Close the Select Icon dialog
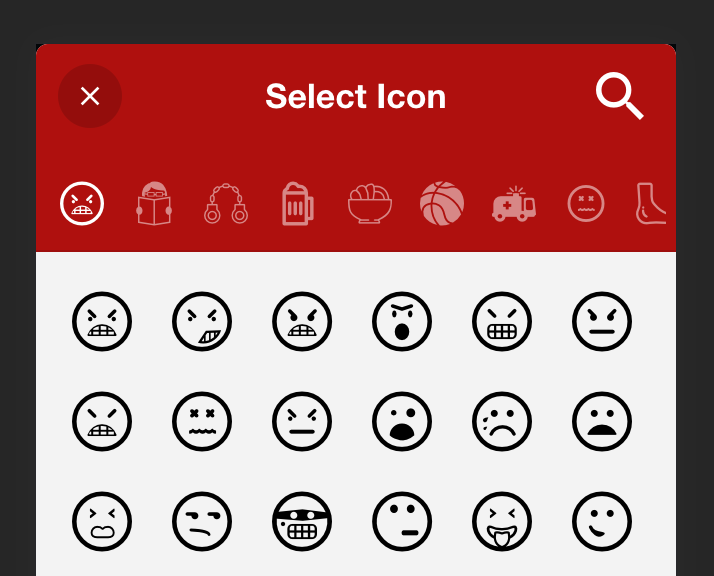714x576 pixels. point(90,96)
